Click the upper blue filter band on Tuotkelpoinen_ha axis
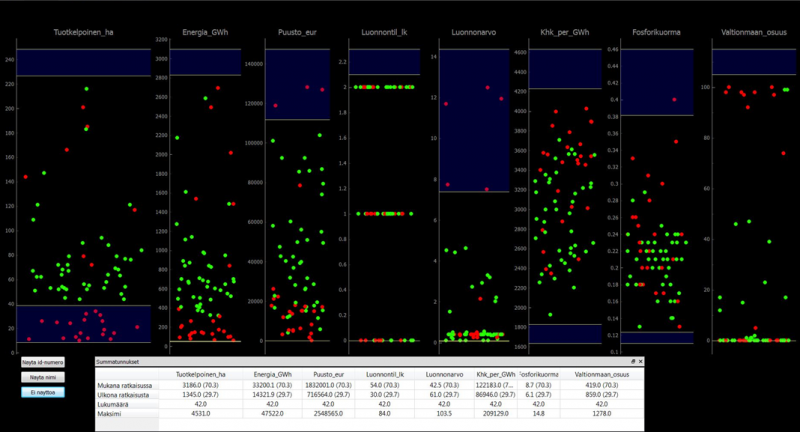This screenshot has height=432, width=800. click(x=83, y=61)
